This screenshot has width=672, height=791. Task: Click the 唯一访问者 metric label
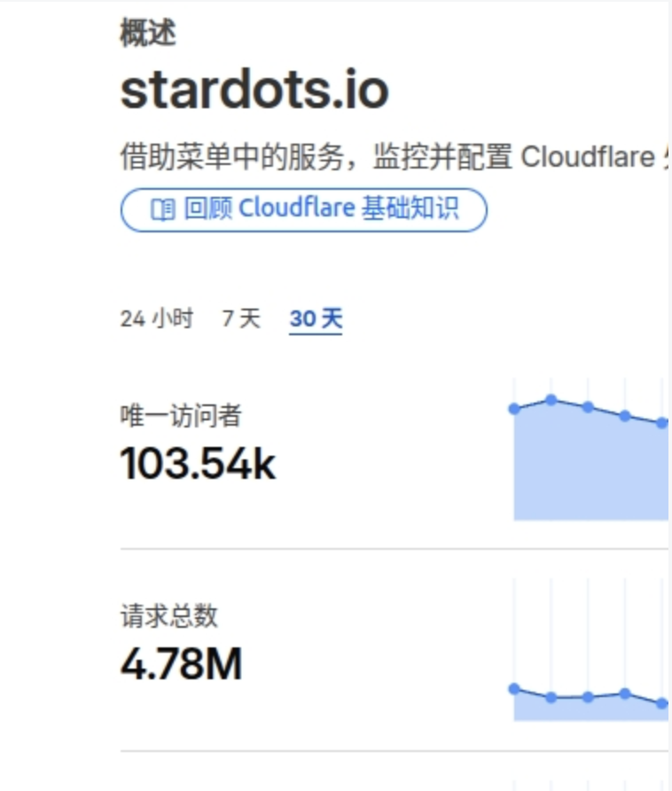click(x=181, y=415)
